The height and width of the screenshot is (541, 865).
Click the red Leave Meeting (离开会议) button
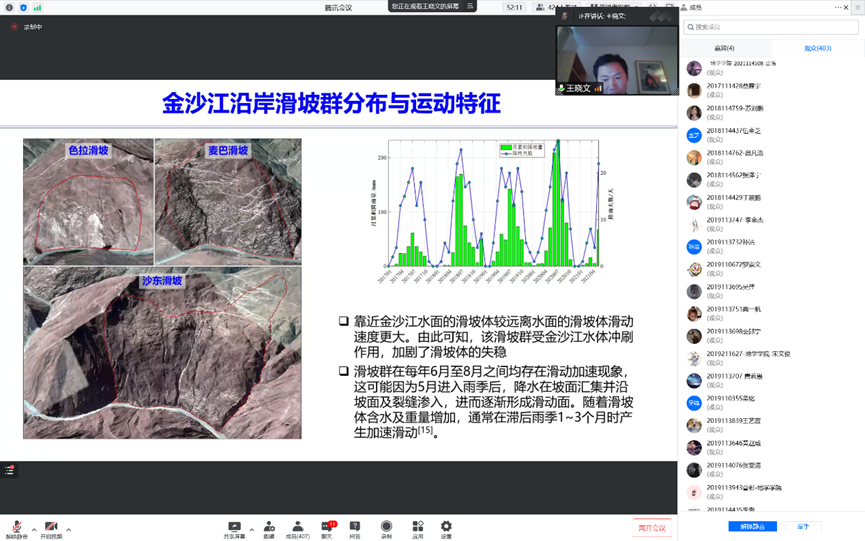click(650, 527)
